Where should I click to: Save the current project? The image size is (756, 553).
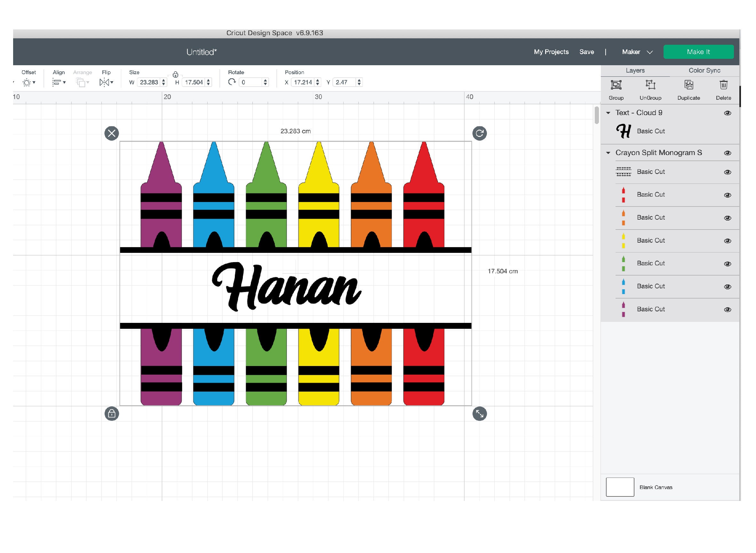click(x=587, y=52)
